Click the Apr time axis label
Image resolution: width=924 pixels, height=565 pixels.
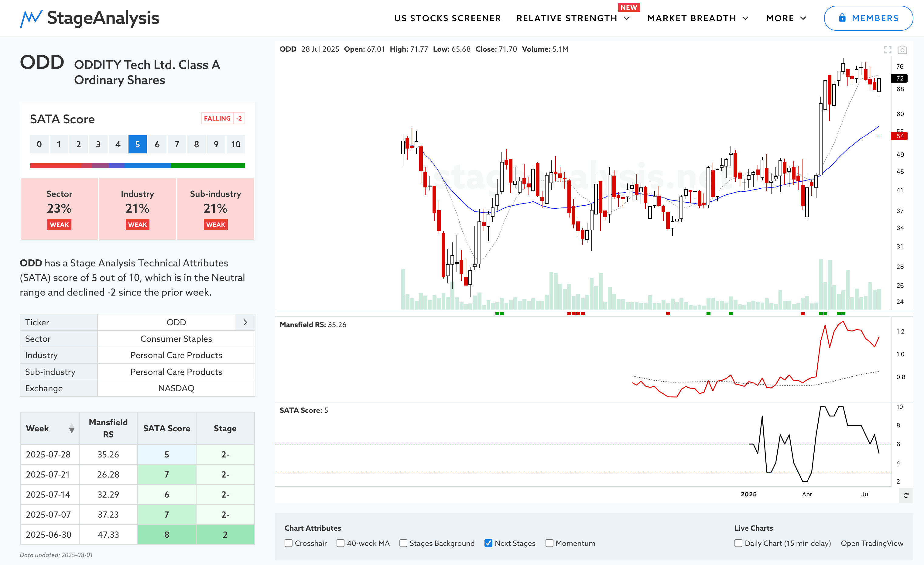(x=807, y=494)
